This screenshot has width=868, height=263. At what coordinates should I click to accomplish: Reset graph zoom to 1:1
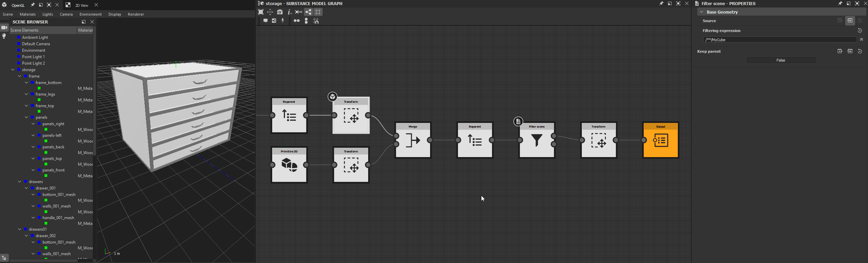click(270, 12)
